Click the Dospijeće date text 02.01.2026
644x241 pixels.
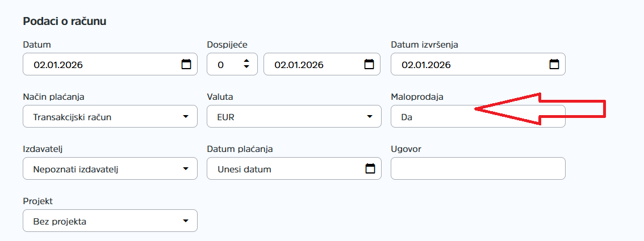coord(299,65)
